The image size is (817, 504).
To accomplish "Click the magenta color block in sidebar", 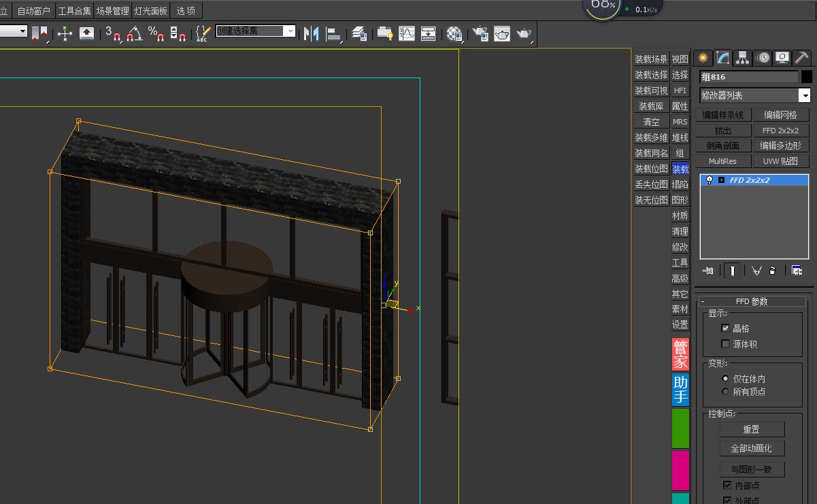I will [680, 471].
